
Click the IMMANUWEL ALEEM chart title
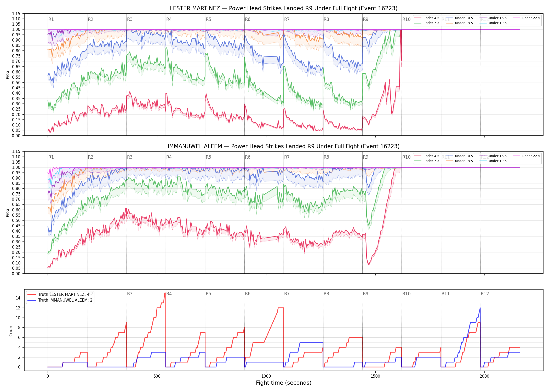tap(284, 146)
